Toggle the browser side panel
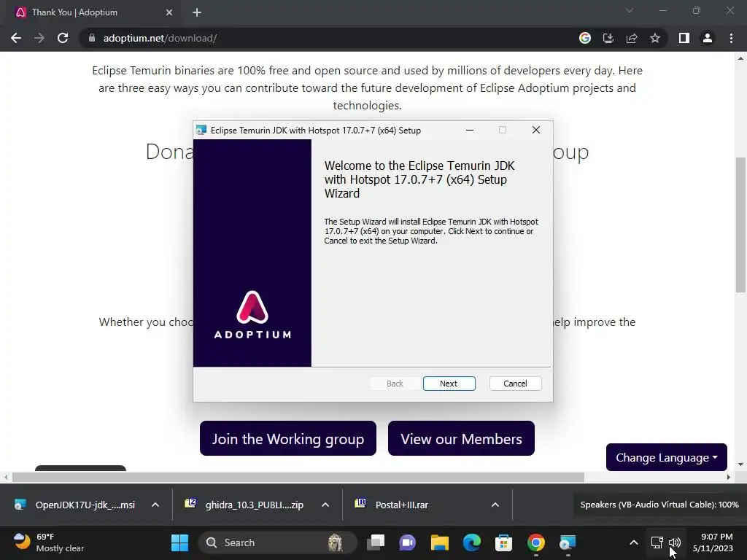Image resolution: width=747 pixels, height=560 pixels. [684, 38]
